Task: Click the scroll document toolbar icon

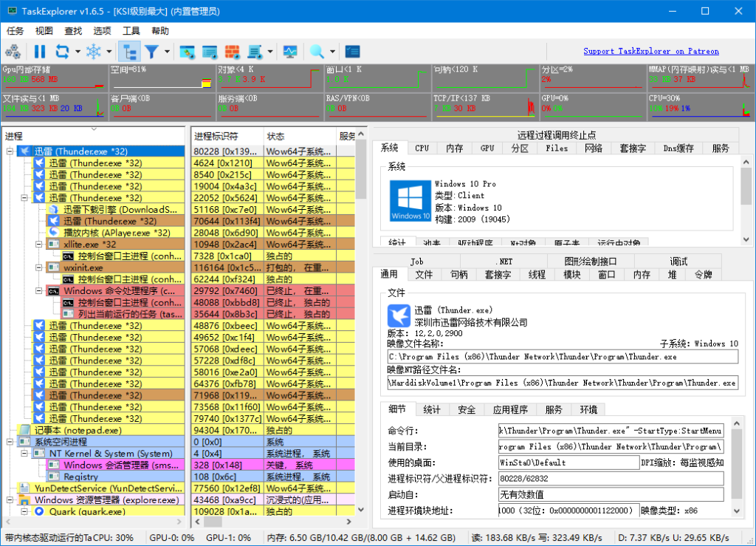Action: [x=255, y=51]
